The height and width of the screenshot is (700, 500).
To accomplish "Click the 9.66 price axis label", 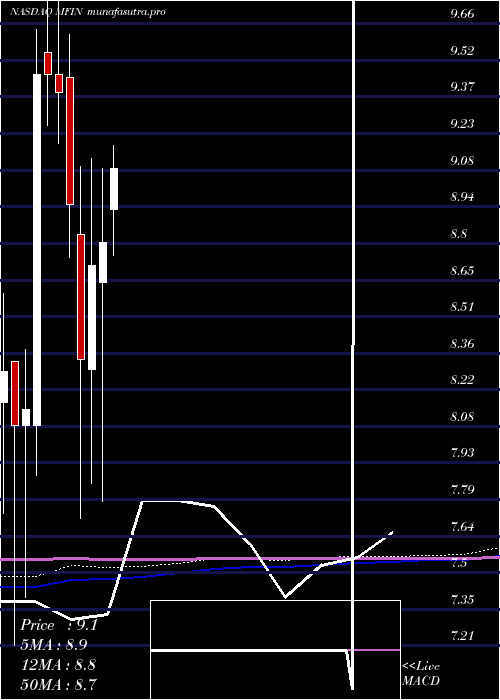I will click(x=462, y=13).
